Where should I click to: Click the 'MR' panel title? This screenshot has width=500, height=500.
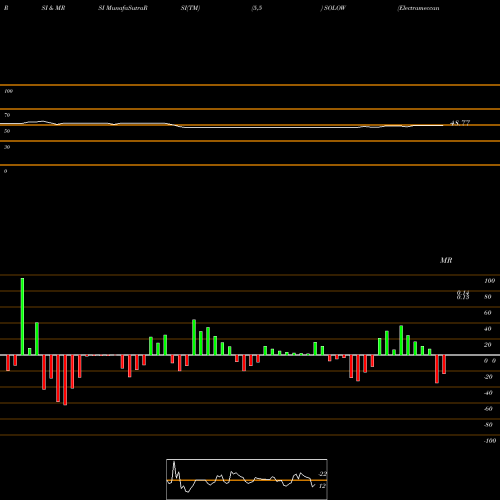446,260
